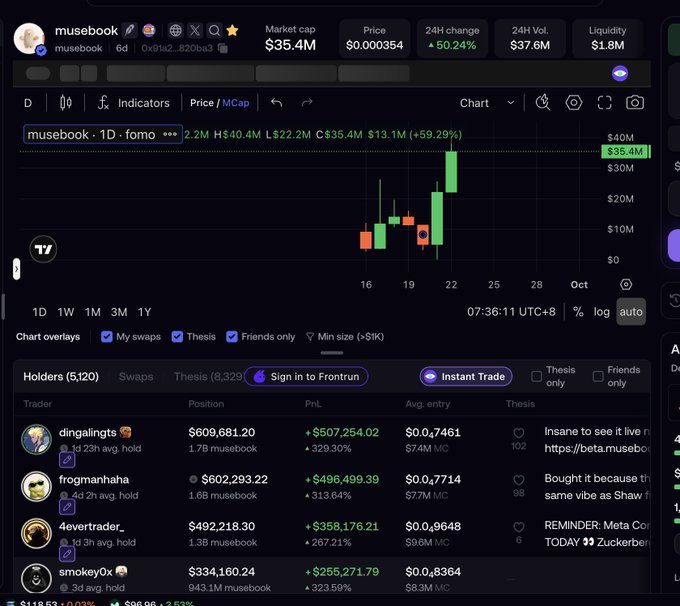The image size is (680, 606).
Task: Click the Instant Trade button
Action: click(x=466, y=377)
